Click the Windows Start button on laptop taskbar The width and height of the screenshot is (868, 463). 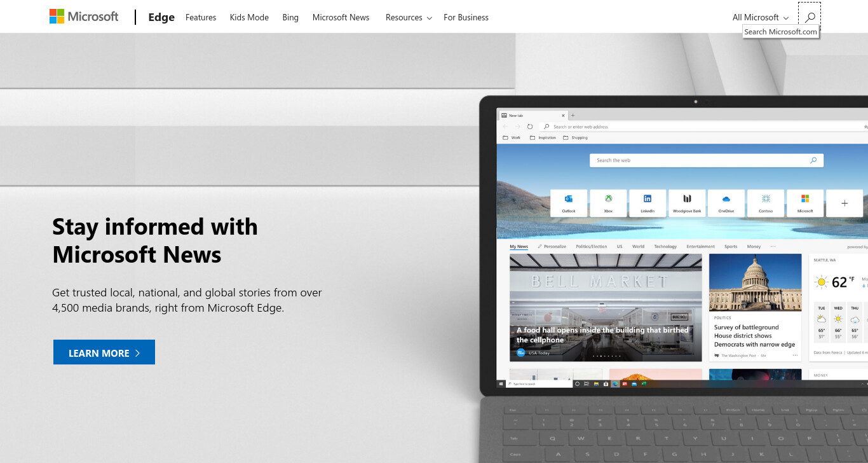tap(501, 384)
